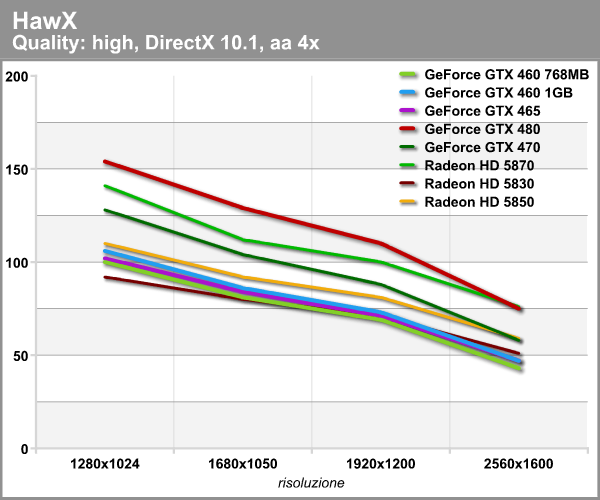Click the orange HD 5850 point at 1920x1200
Viewport: 600px width, 500px height.
(x=382, y=298)
